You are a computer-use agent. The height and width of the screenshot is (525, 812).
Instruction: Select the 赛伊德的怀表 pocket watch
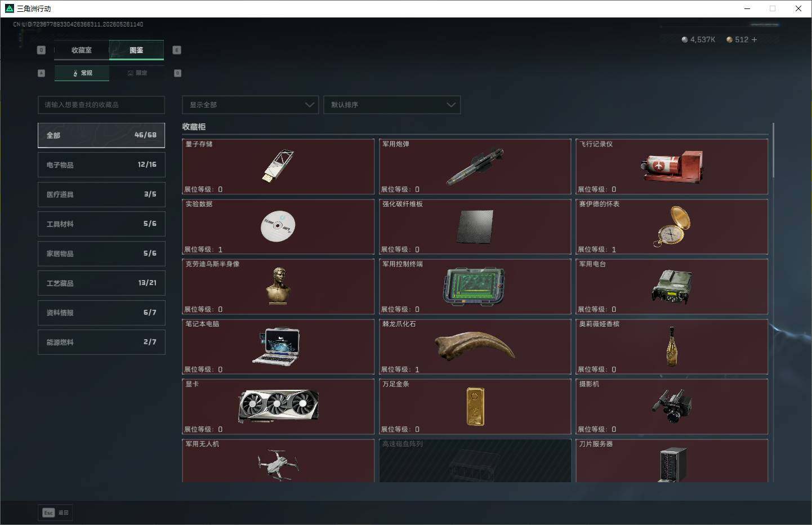(x=672, y=226)
